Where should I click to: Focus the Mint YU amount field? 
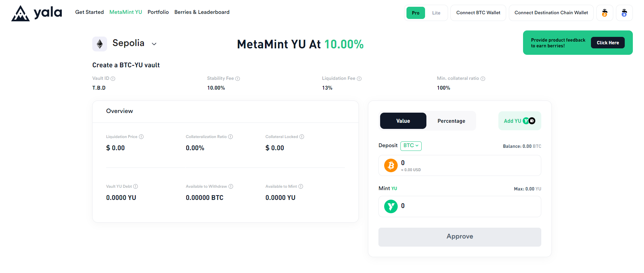click(x=470, y=206)
